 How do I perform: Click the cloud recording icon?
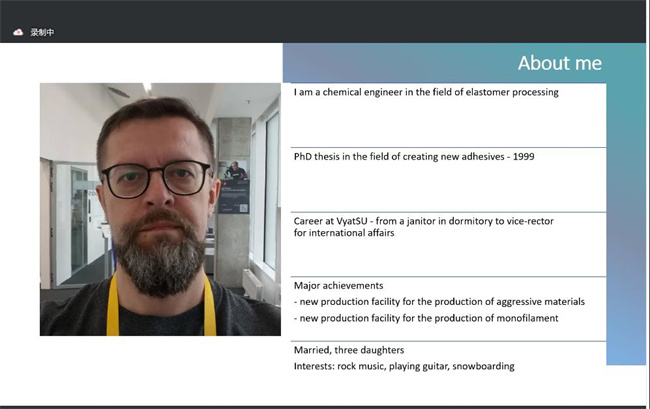18,32
